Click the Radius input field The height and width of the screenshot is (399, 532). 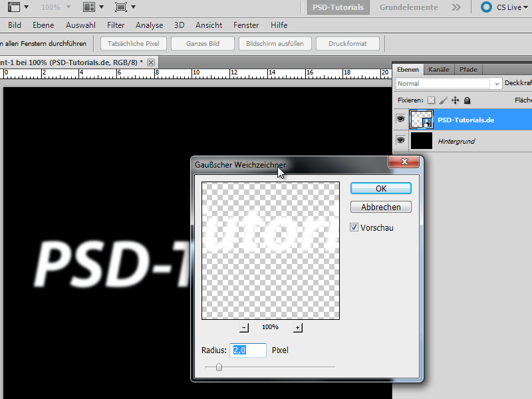click(x=248, y=350)
